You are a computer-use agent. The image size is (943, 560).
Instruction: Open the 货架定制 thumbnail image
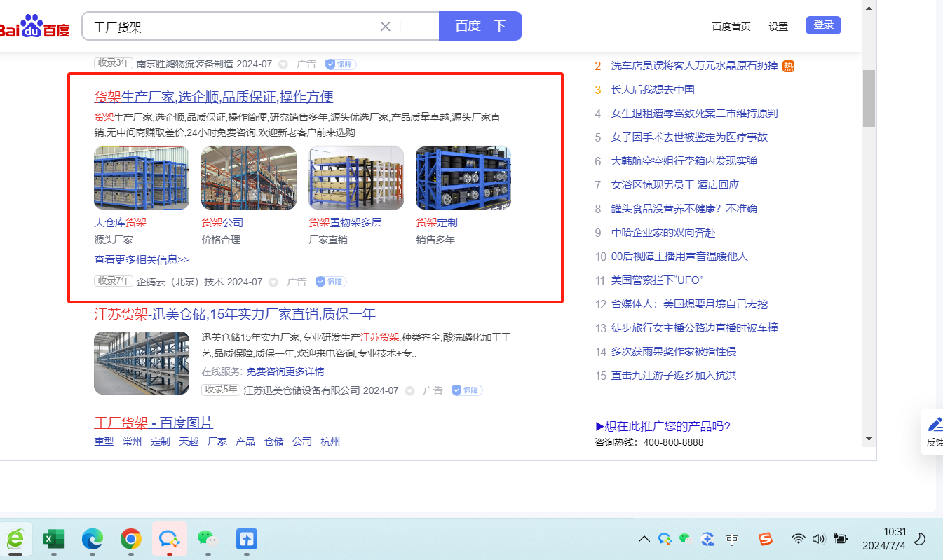point(463,177)
